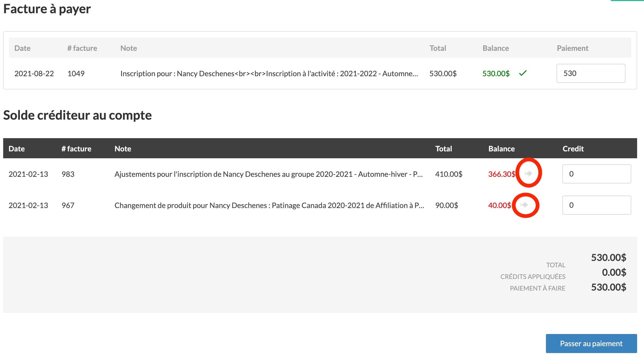Image resolution: width=644 pixels, height=361 pixels.
Task: Click Ajustements note for invoice 983
Action: pos(268,174)
